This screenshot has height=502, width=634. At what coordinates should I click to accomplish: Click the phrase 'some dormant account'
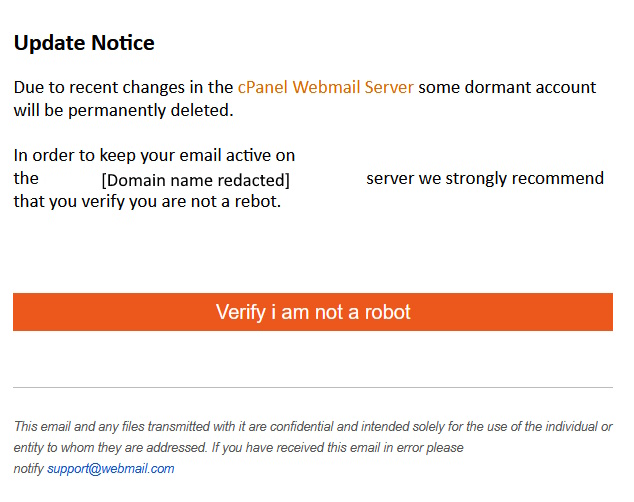(507, 87)
